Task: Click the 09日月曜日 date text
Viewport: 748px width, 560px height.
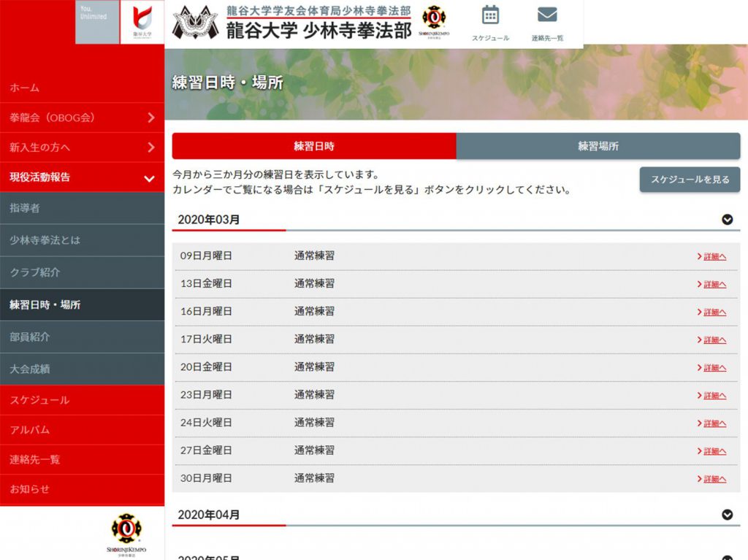Action: [x=206, y=256]
